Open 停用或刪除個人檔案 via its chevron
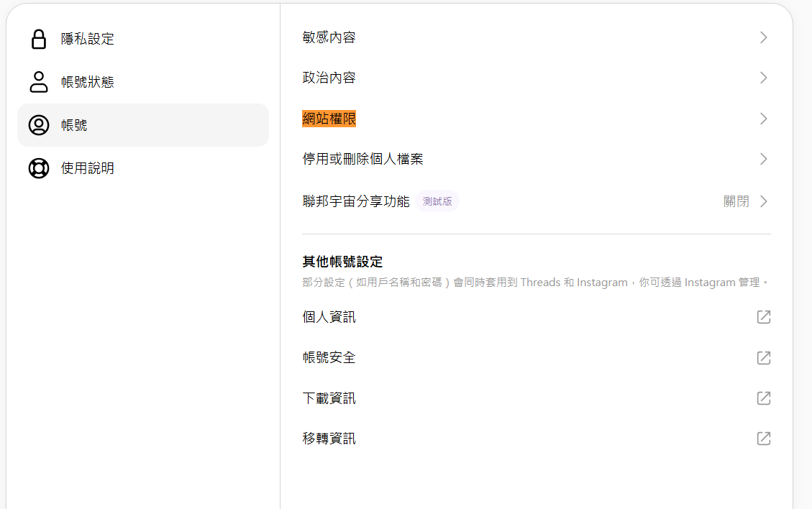The height and width of the screenshot is (509, 812). (764, 159)
